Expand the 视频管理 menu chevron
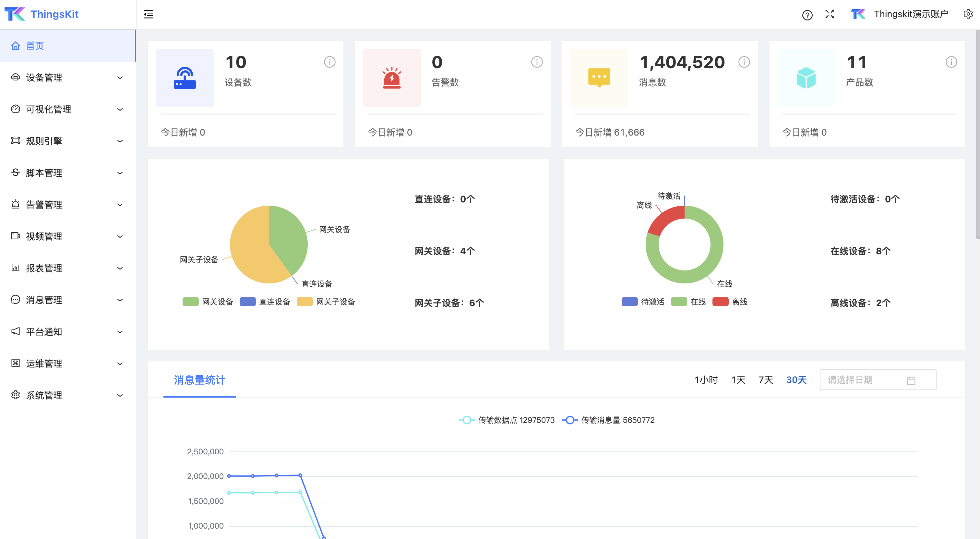Viewport: 980px width, 539px height. point(120,237)
